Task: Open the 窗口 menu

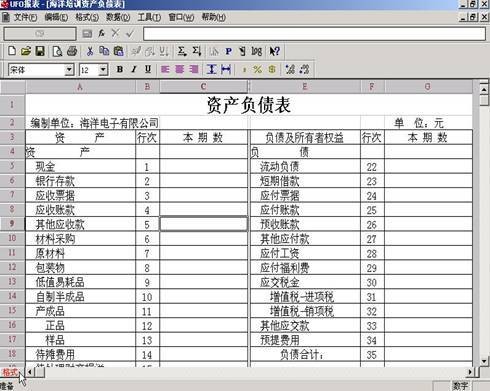Action: tap(181, 17)
